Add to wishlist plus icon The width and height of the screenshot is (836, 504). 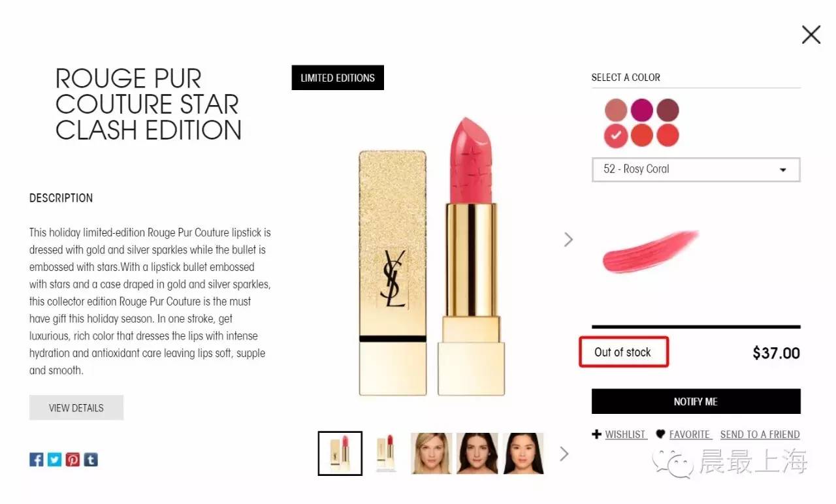596,434
